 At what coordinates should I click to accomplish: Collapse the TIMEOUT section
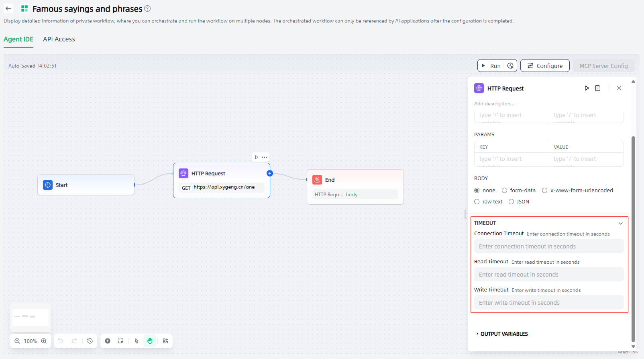(x=621, y=223)
